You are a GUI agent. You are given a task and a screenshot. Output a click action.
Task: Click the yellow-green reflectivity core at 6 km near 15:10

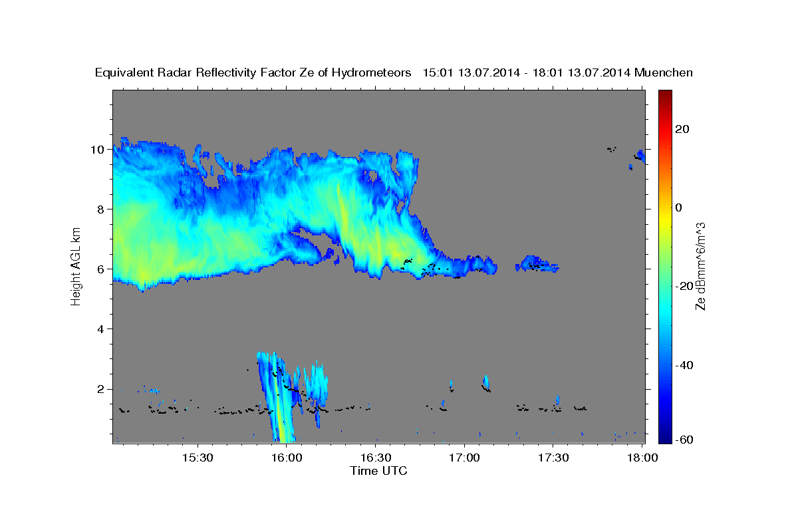pyautogui.click(x=143, y=269)
